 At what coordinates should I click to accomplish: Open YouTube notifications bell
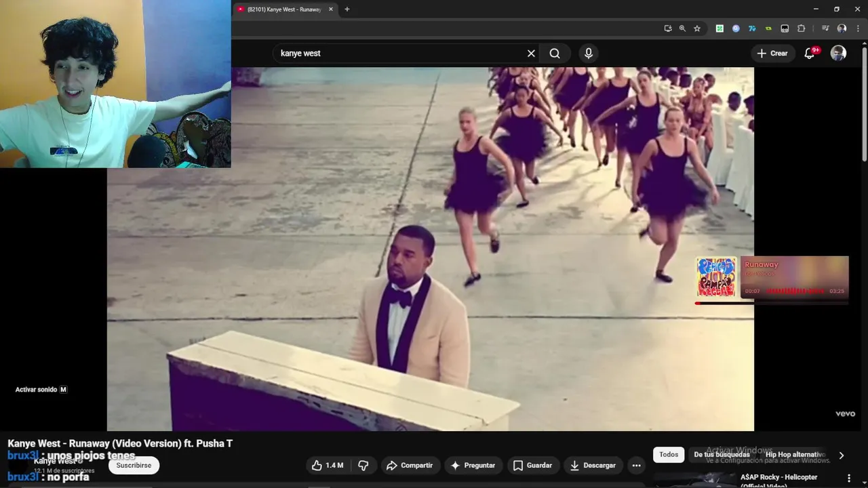pyautogui.click(x=810, y=54)
